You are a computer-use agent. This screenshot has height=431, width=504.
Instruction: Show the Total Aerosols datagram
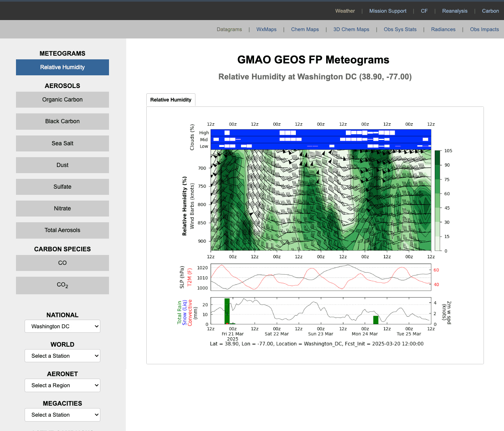coord(62,230)
